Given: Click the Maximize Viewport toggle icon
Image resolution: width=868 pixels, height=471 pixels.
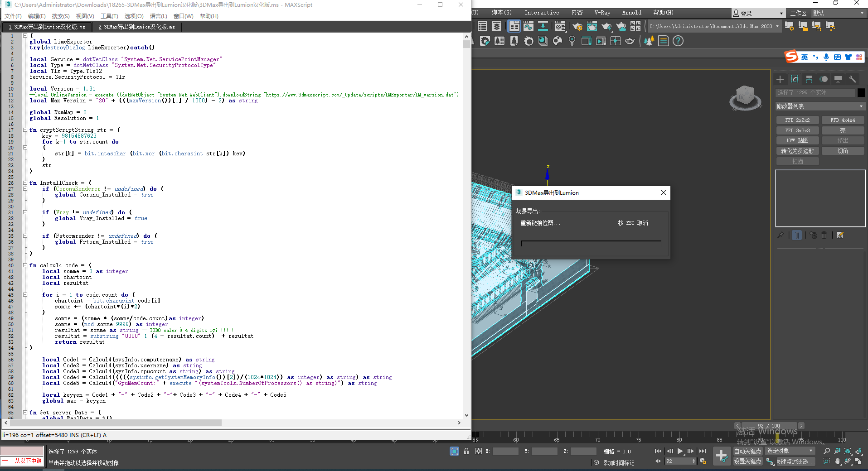Looking at the screenshot, I should point(858,461).
